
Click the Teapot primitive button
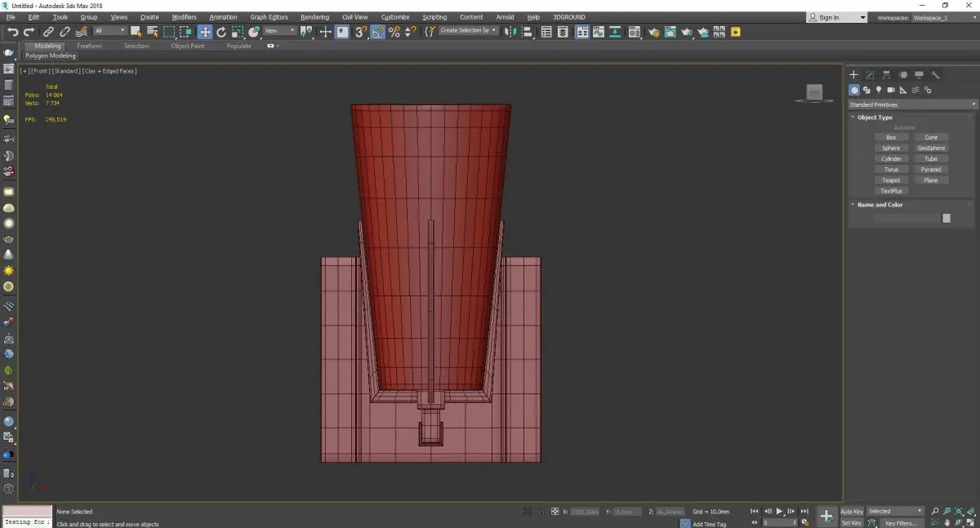coord(891,180)
